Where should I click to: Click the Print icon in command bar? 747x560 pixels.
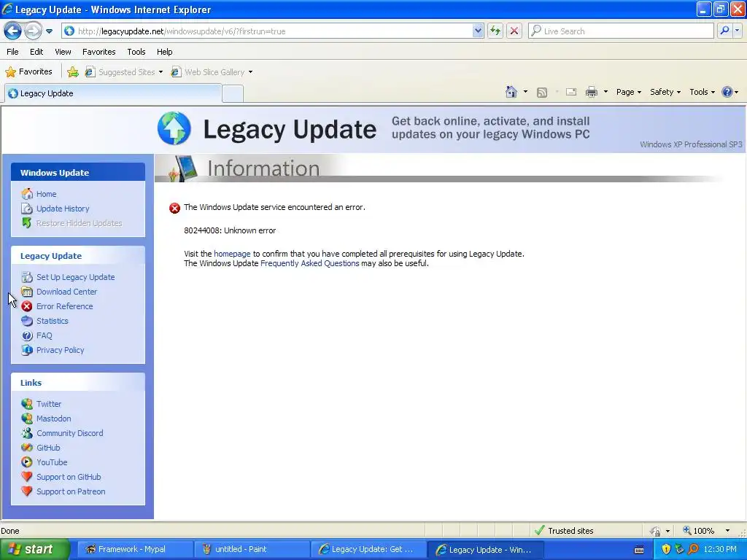click(592, 92)
